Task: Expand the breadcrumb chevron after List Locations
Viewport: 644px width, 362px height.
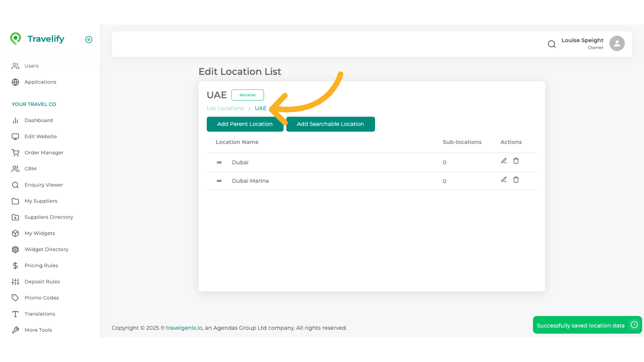Action: (250, 109)
